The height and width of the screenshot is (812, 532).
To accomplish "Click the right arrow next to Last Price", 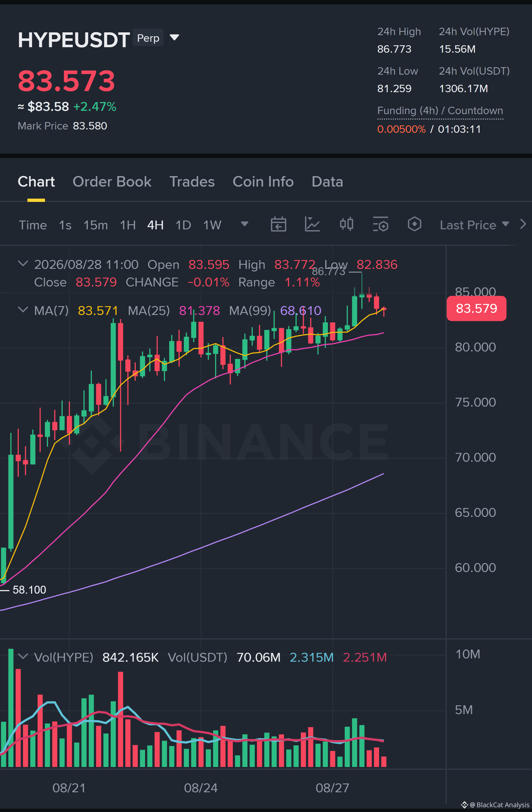I will (x=523, y=224).
